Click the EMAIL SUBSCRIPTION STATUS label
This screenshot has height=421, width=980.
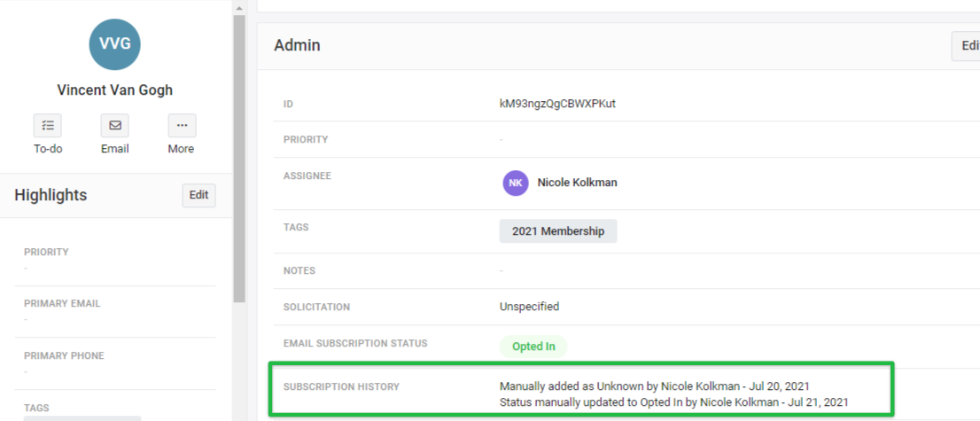coord(355,343)
